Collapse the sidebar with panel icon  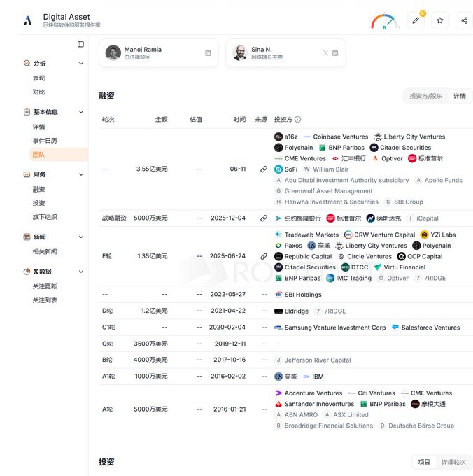click(x=80, y=44)
